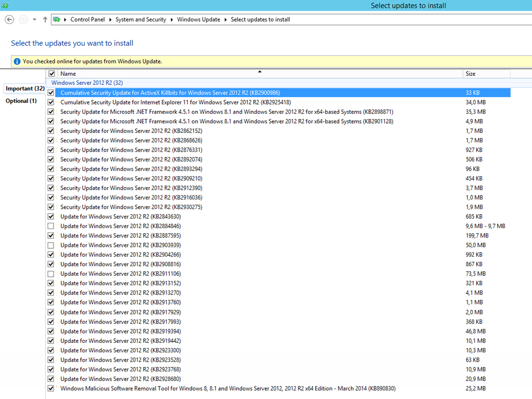Click the 'Select the updates you want to install' heading
Viewport: 532px width, 399px height.
coord(72,43)
